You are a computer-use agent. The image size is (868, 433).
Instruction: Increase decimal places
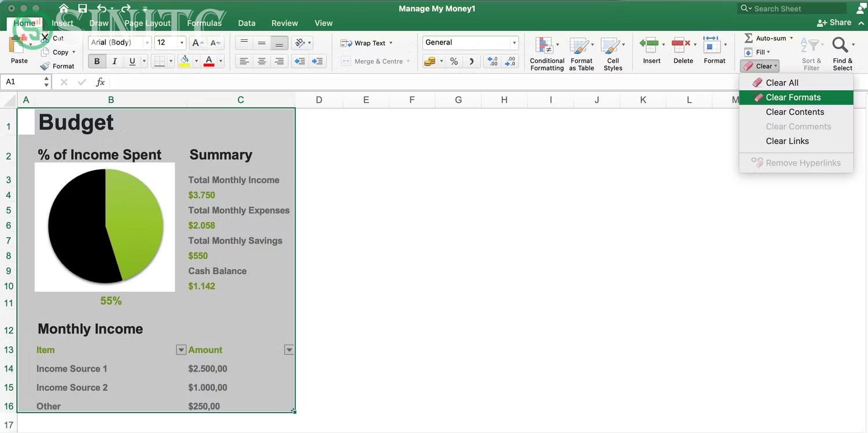[x=492, y=61]
